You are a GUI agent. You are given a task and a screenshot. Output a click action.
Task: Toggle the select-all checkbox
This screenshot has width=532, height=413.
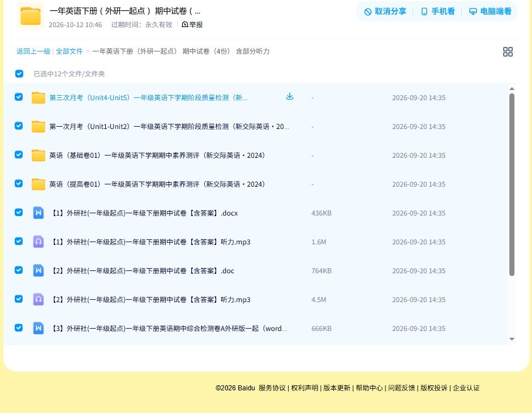(19, 74)
